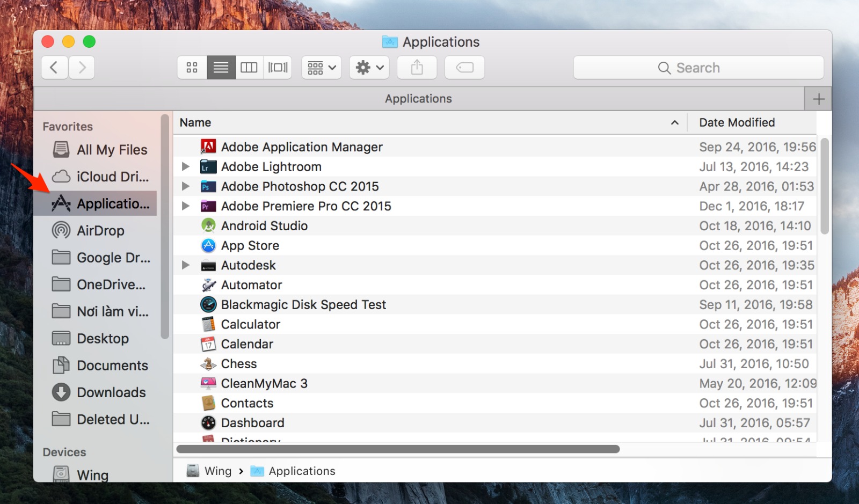
Task: Select the date Oct 18, 2016, 14:10
Action: click(755, 226)
